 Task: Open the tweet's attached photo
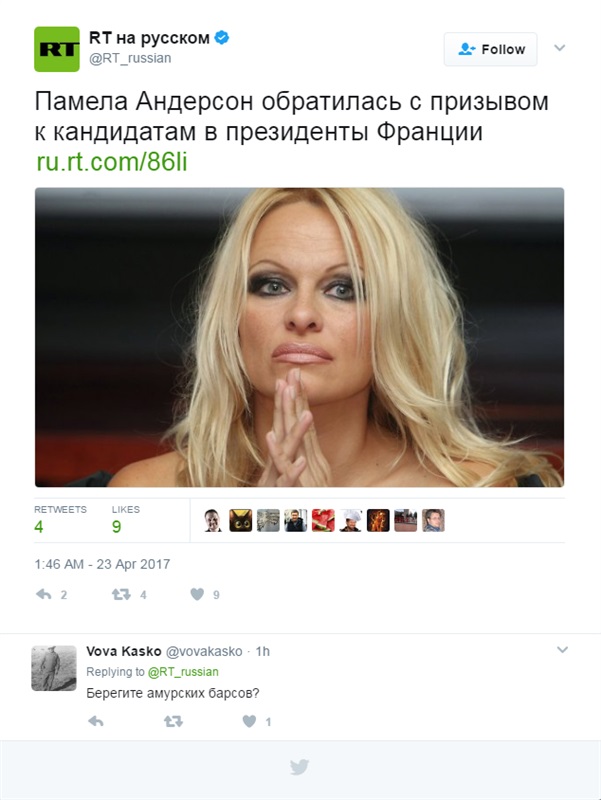click(299, 337)
